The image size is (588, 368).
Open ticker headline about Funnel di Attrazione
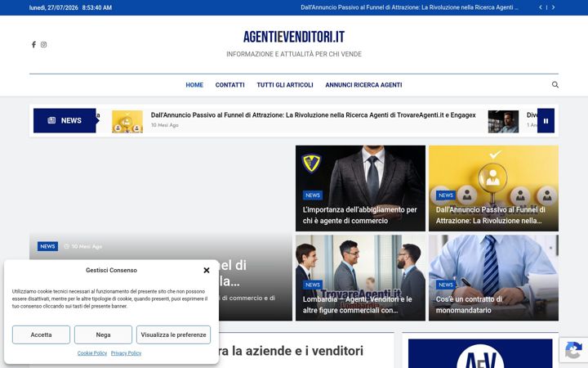point(313,115)
